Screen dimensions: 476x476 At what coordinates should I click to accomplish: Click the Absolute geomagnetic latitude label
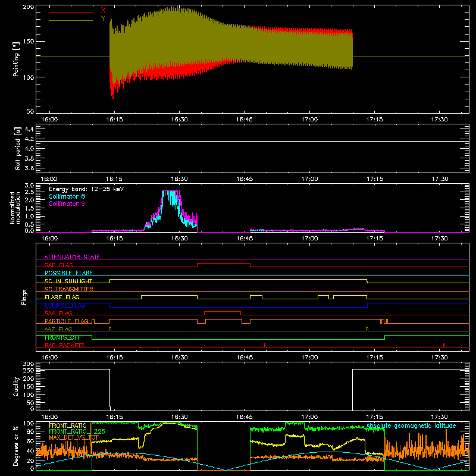click(411, 426)
